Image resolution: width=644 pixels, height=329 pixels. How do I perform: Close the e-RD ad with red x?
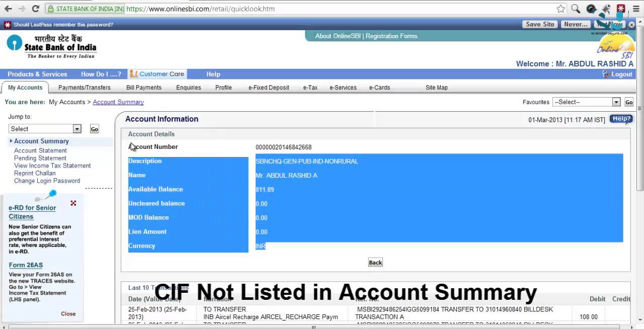tap(73, 203)
